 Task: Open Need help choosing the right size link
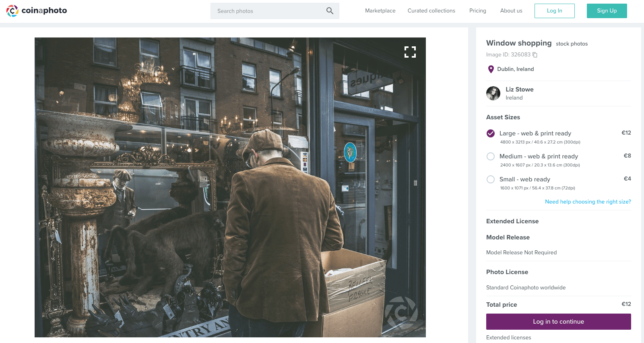click(x=588, y=202)
